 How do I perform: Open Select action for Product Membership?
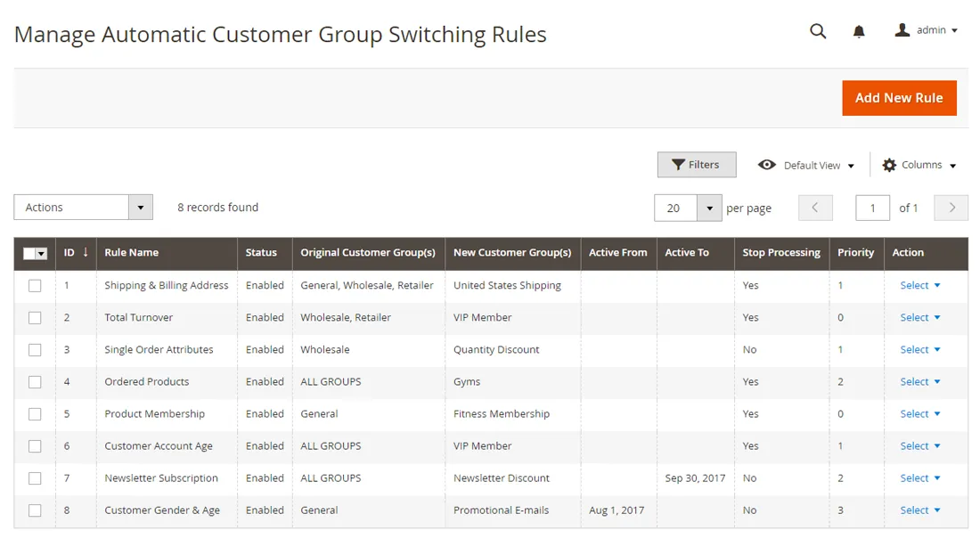(920, 414)
